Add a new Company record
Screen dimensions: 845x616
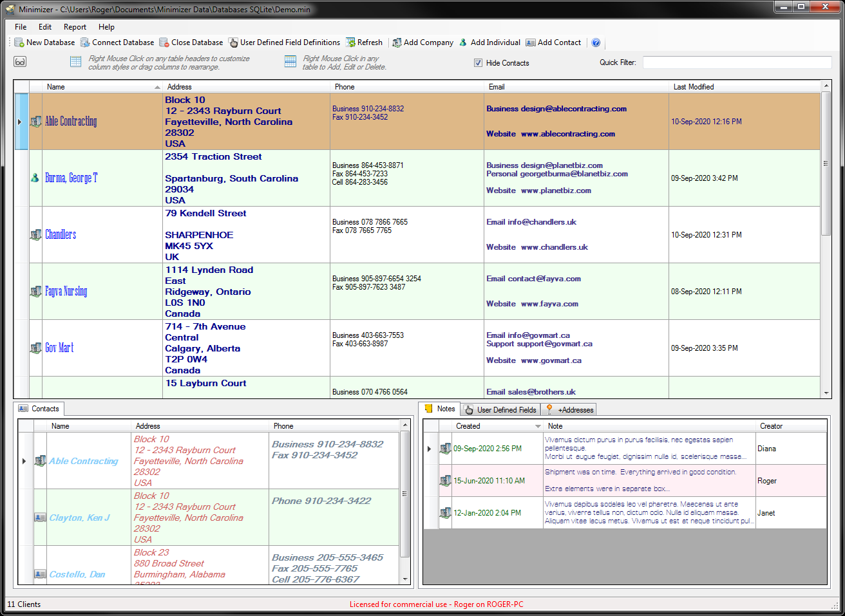click(x=422, y=42)
